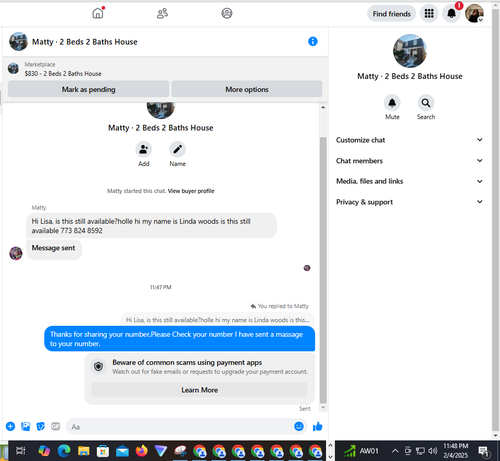The width and height of the screenshot is (500, 461).
Task: Open volume control in system tray
Action: tap(432, 451)
